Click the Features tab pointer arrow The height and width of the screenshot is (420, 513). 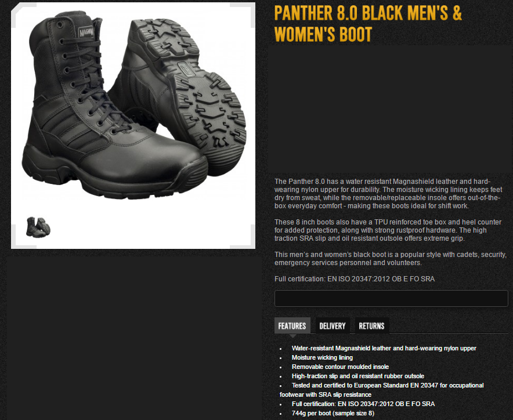pos(293,336)
